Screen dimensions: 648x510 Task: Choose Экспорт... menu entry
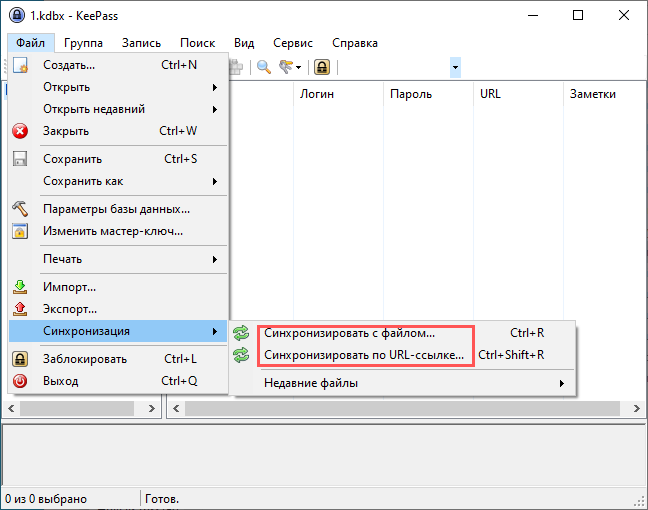pos(118,309)
